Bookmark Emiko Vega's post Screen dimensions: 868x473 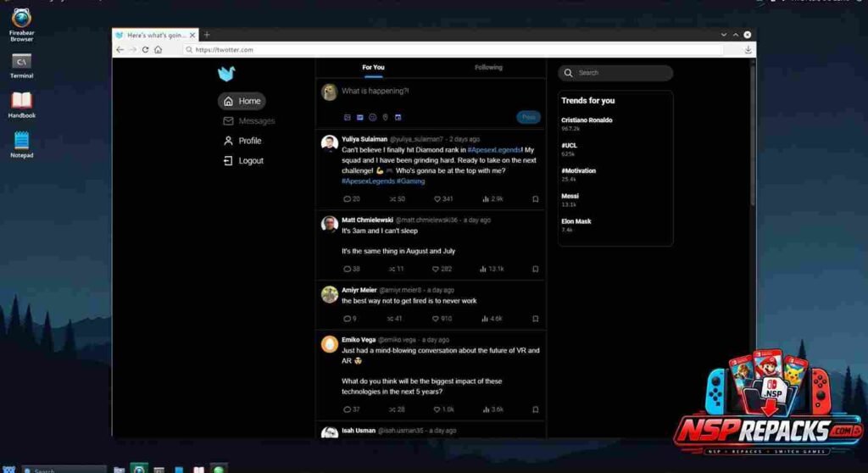[x=536, y=410]
